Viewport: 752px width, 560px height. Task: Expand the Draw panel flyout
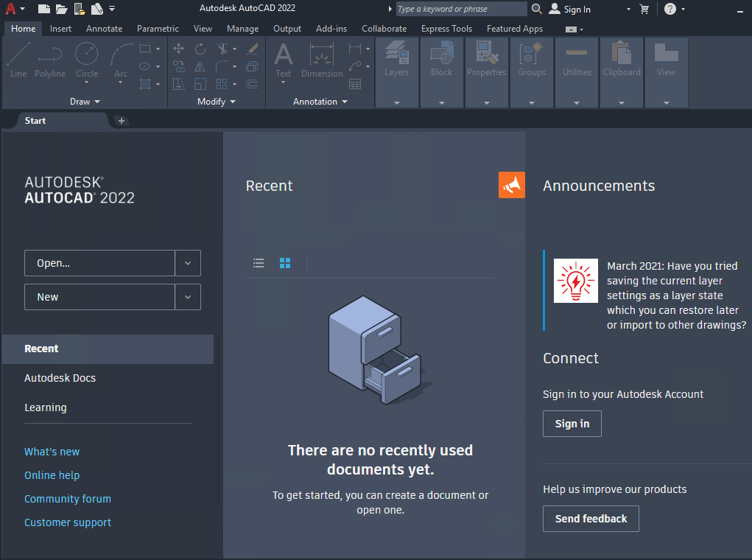(x=85, y=102)
